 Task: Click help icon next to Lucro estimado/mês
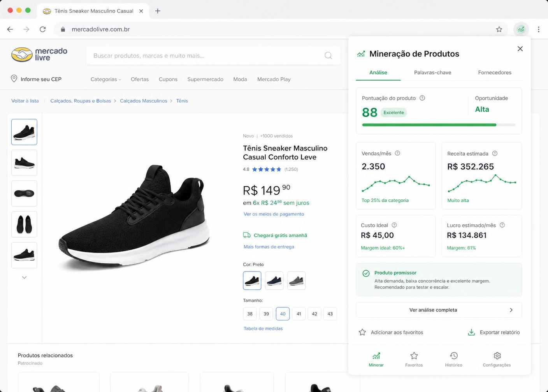click(x=502, y=225)
